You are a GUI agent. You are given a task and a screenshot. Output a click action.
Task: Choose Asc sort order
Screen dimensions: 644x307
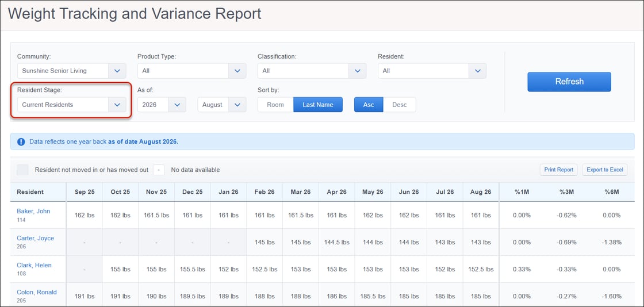point(369,105)
